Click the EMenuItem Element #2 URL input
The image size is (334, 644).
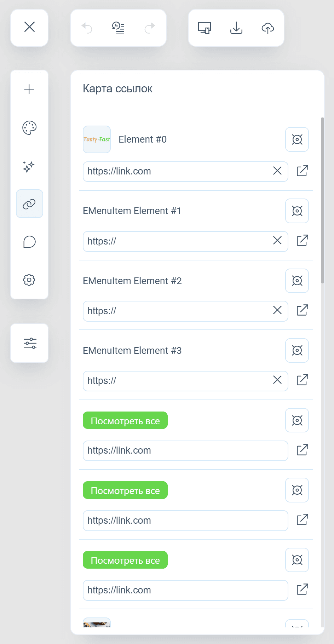(x=185, y=311)
